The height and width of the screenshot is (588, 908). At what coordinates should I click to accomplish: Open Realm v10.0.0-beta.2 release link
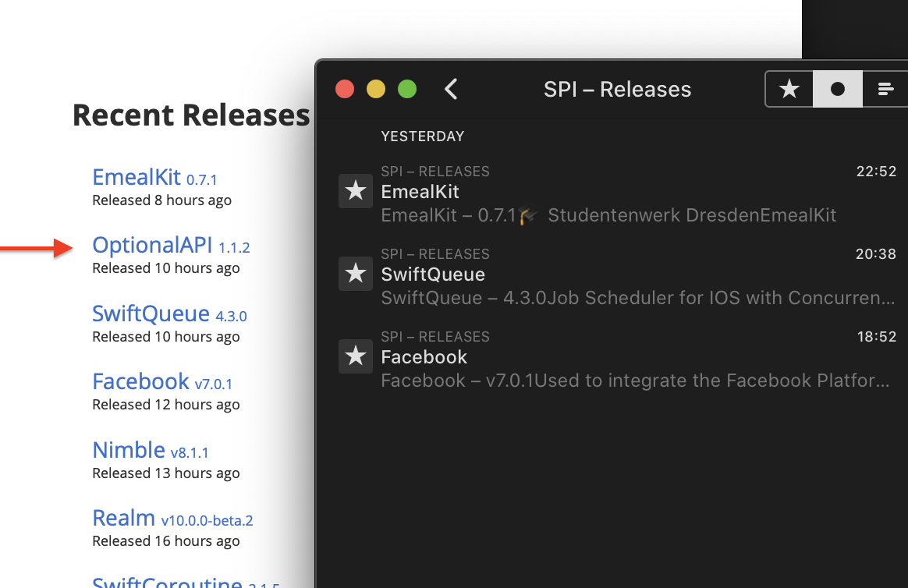click(x=172, y=518)
